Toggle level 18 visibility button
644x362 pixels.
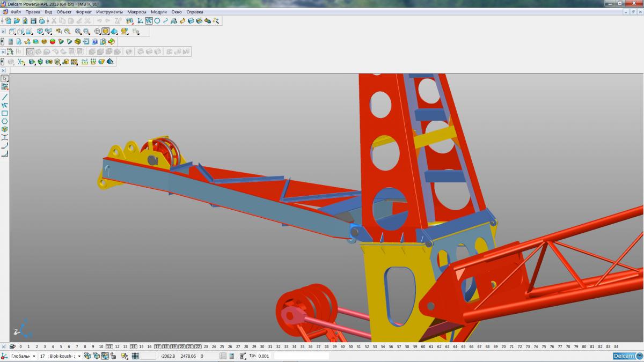pyautogui.click(x=166, y=346)
